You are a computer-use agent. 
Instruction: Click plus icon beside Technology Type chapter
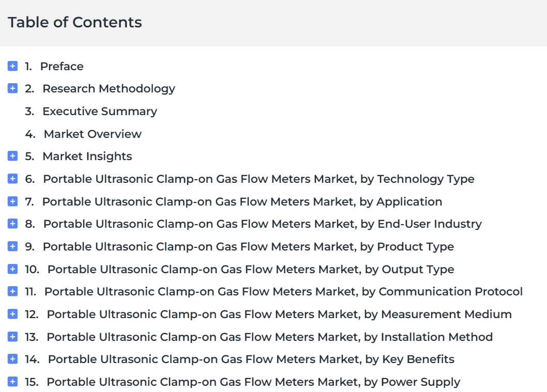pos(12,179)
